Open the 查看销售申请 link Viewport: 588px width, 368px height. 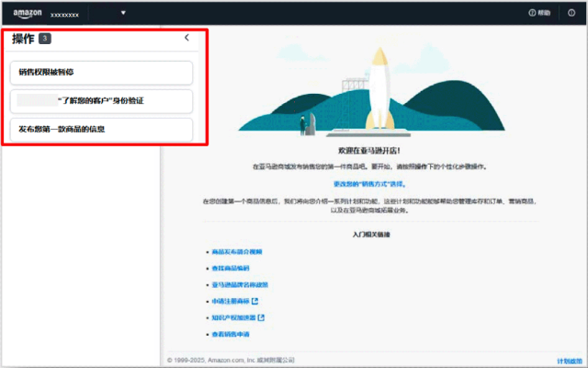[230, 334]
